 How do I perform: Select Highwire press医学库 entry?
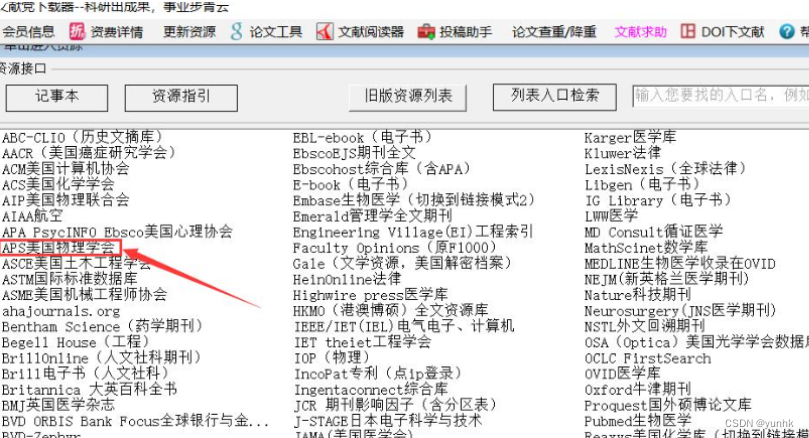coord(370,295)
